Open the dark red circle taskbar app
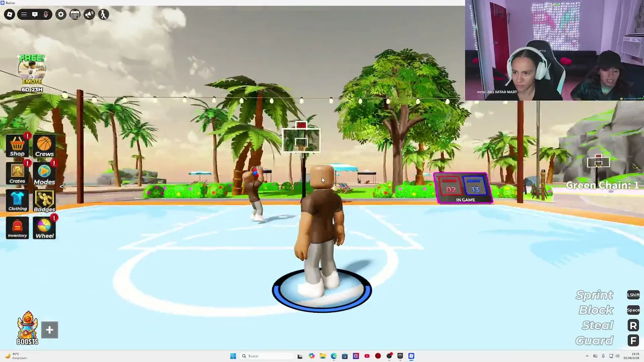 tap(378, 356)
